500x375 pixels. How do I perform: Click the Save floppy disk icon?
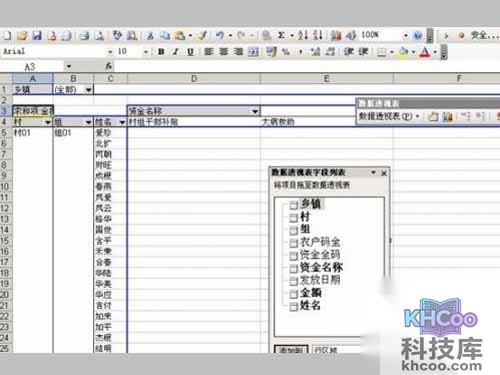[37, 35]
